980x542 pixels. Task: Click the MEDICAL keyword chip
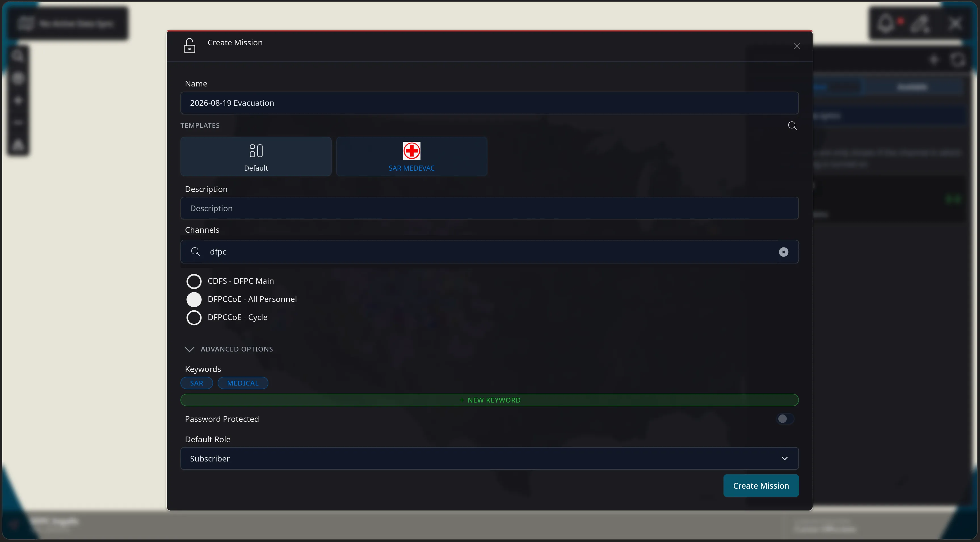click(243, 383)
